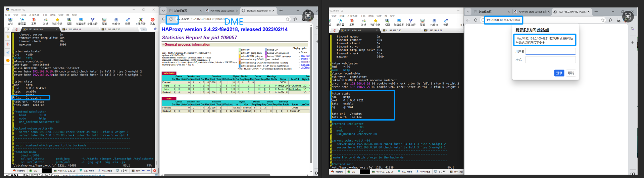Click Refresh now link on stats page

(x=305, y=62)
